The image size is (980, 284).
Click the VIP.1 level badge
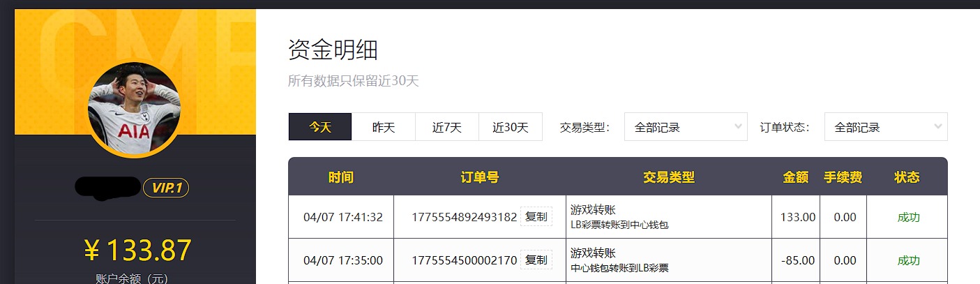point(166,188)
